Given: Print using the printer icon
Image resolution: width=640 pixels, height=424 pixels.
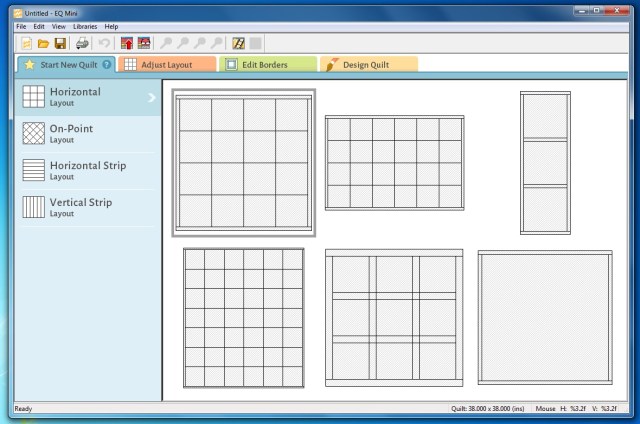Looking at the screenshot, I should [82, 43].
